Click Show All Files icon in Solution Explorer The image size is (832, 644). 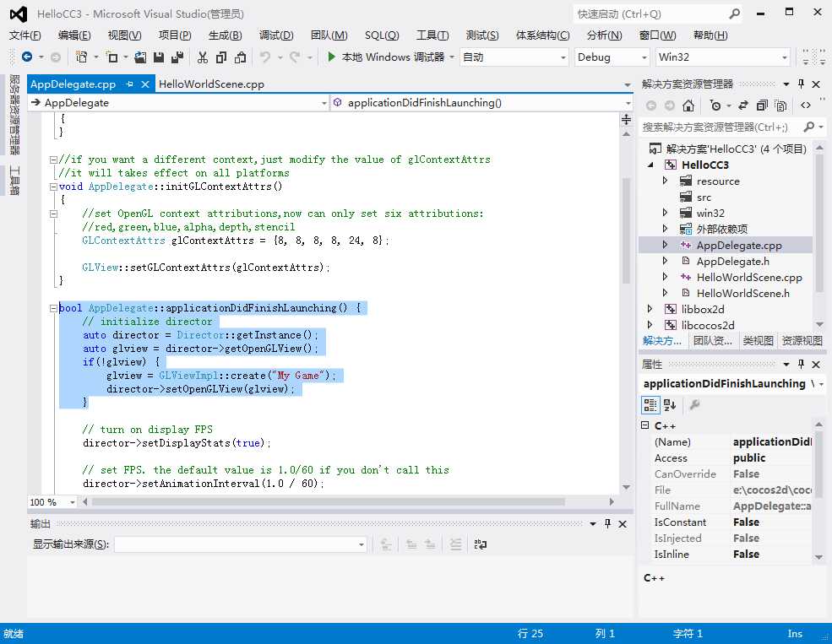click(780, 106)
